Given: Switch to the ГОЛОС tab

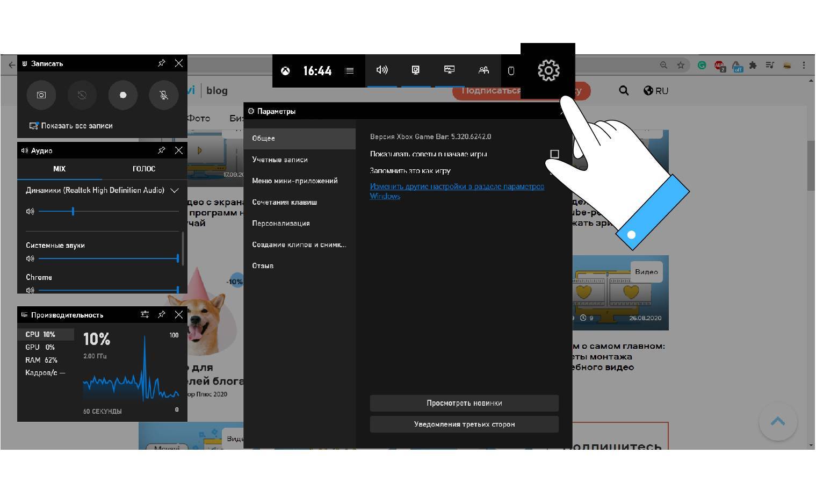Looking at the screenshot, I should click(144, 169).
